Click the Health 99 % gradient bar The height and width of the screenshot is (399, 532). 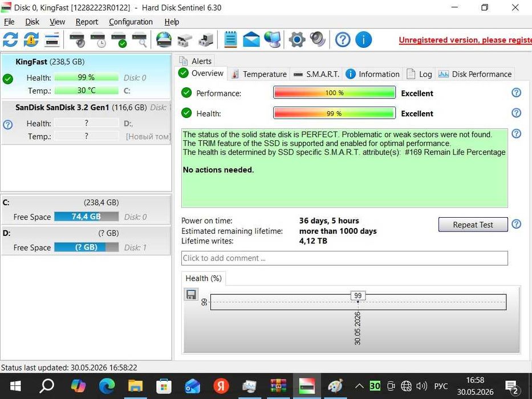[x=334, y=113]
